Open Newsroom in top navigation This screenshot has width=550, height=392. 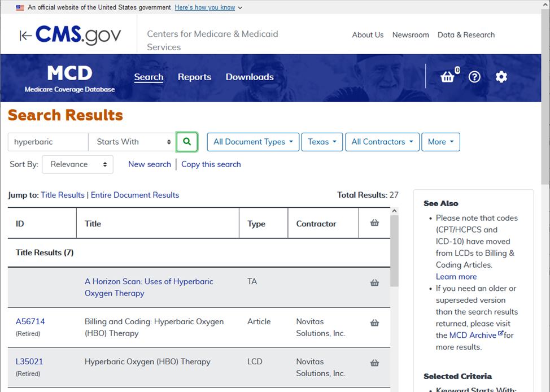click(x=411, y=35)
